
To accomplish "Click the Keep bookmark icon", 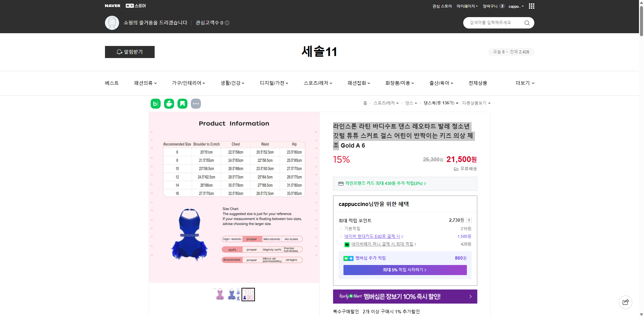I will coord(182,103).
